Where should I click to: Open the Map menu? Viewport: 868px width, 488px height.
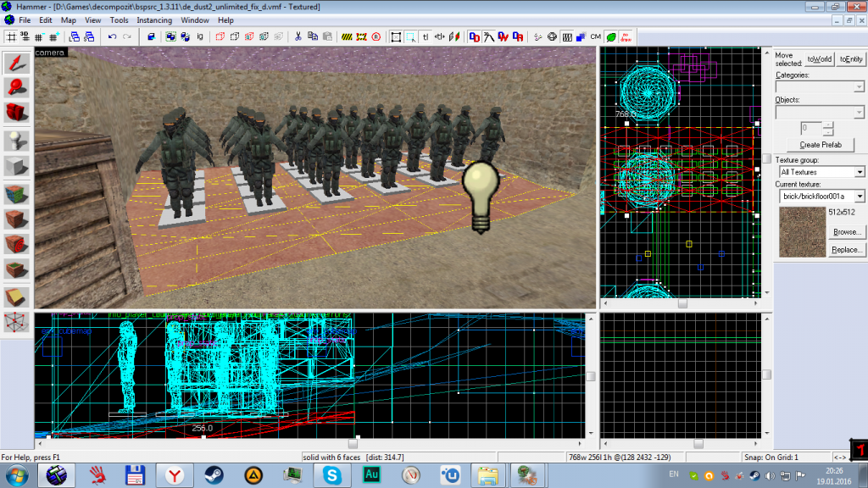pos(68,19)
